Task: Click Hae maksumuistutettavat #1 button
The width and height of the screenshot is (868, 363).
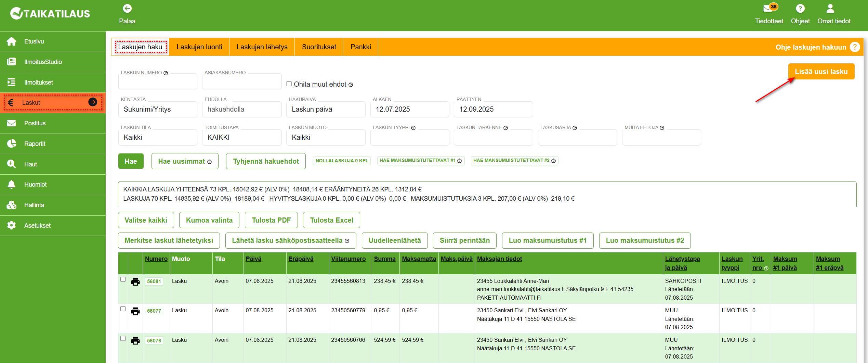Action: coord(421,161)
